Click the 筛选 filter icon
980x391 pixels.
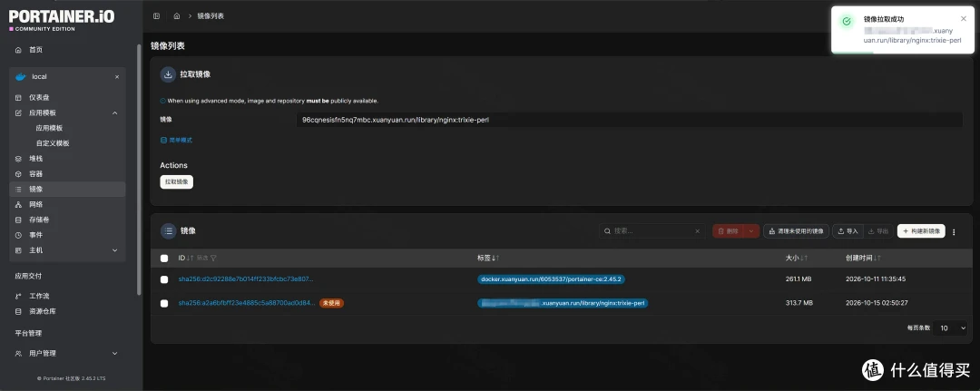[207, 258]
